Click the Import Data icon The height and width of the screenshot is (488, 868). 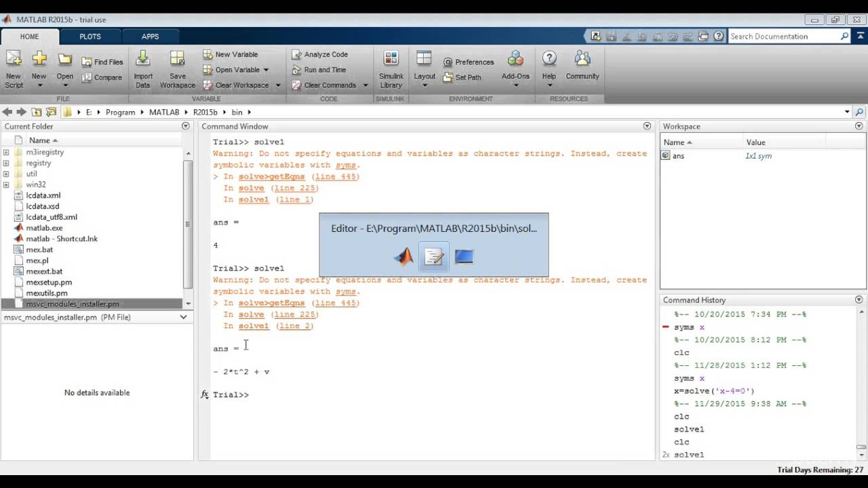tap(143, 60)
